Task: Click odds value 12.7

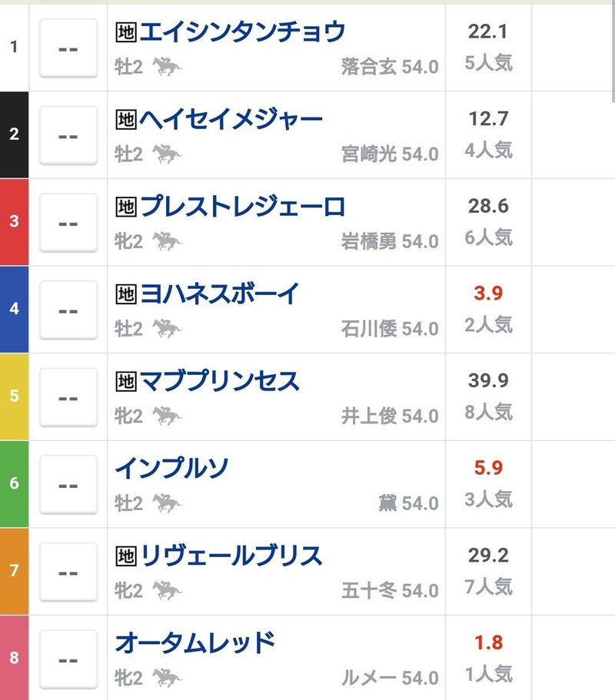Action: tap(487, 119)
